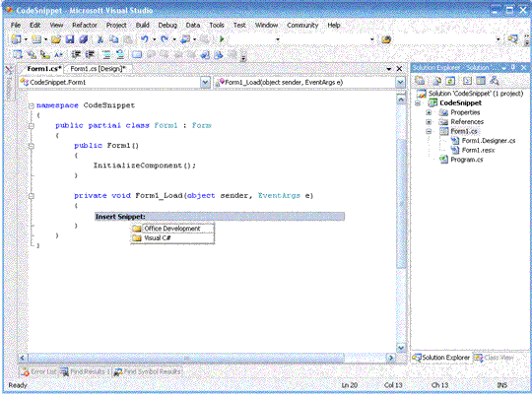This screenshot has height=399, width=532.
Task: Click Uncomment Selected Lines icon
Action: click(x=120, y=54)
